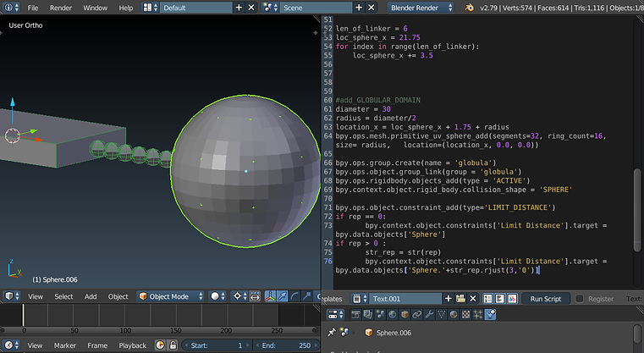Toggle line numbers display in text editor

(487, 299)
